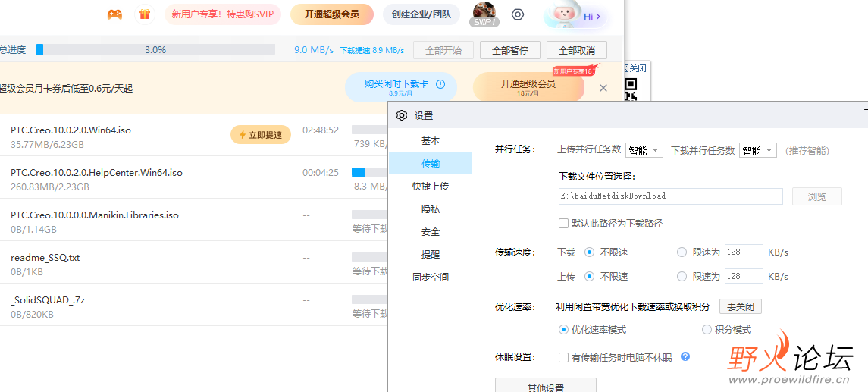Open the 下载并行任务数 dropdown
Viewport: 868px width, 392px height.
pyautogui.click(x=758, y=150)
